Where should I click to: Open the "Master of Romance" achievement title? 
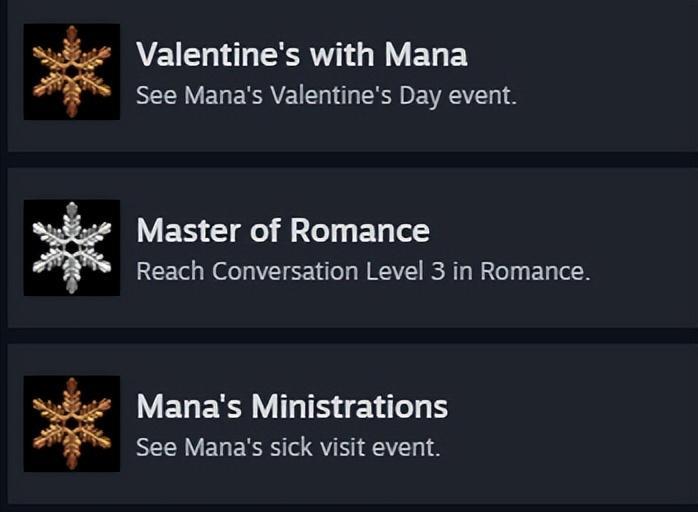click(283, 231)
